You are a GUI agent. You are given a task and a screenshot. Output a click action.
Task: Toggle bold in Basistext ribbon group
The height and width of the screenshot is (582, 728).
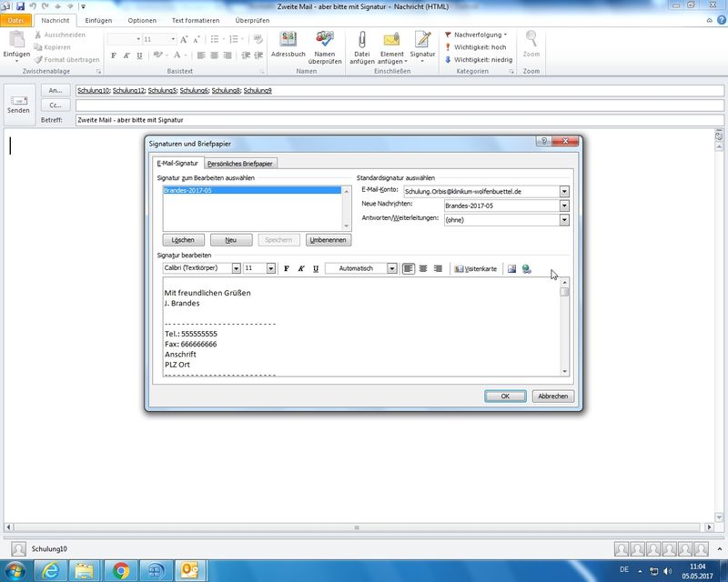tap(114, 55)
